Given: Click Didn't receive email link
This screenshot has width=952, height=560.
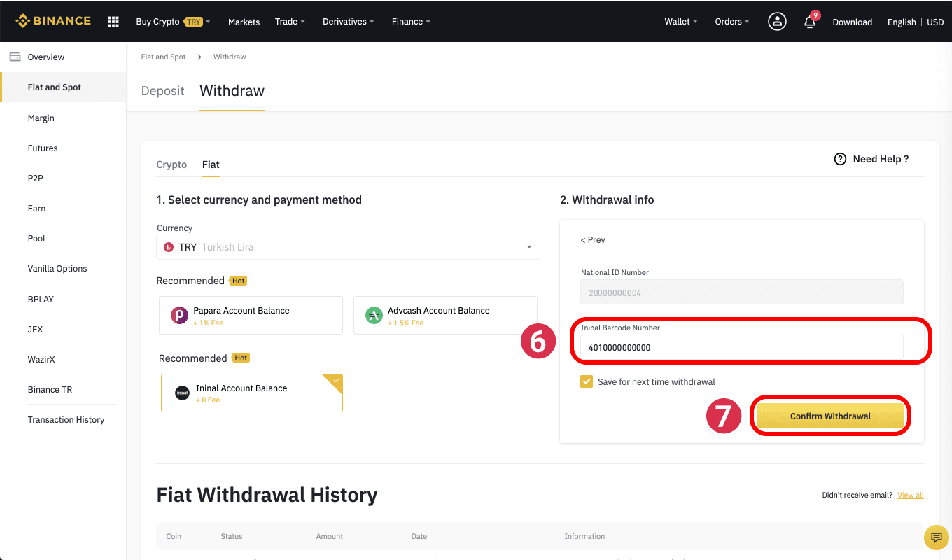Looking at the screenshot, I should 857,495.
